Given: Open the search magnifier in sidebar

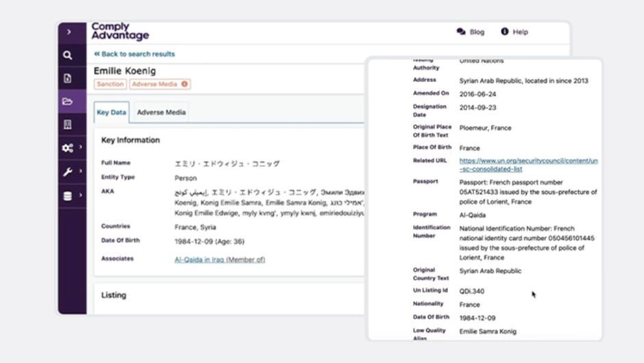Looking at the screenshot, I should [68, 55].
